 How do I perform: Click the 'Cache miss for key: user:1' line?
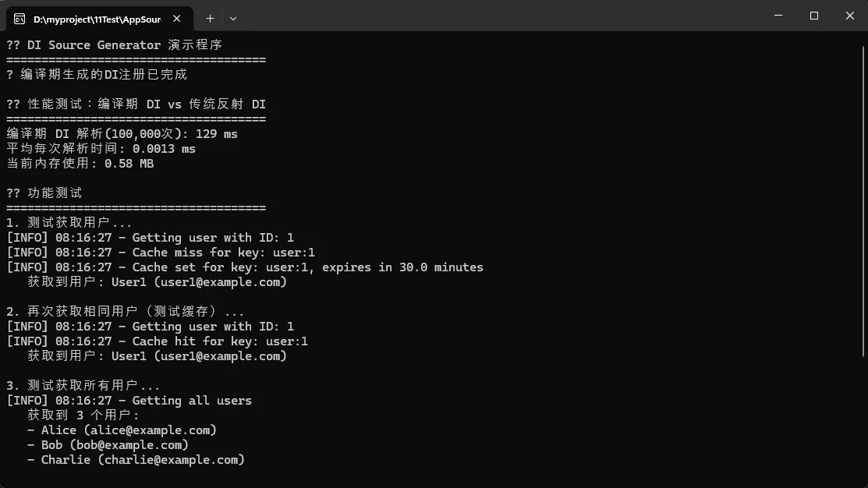[x=223, y=253]
